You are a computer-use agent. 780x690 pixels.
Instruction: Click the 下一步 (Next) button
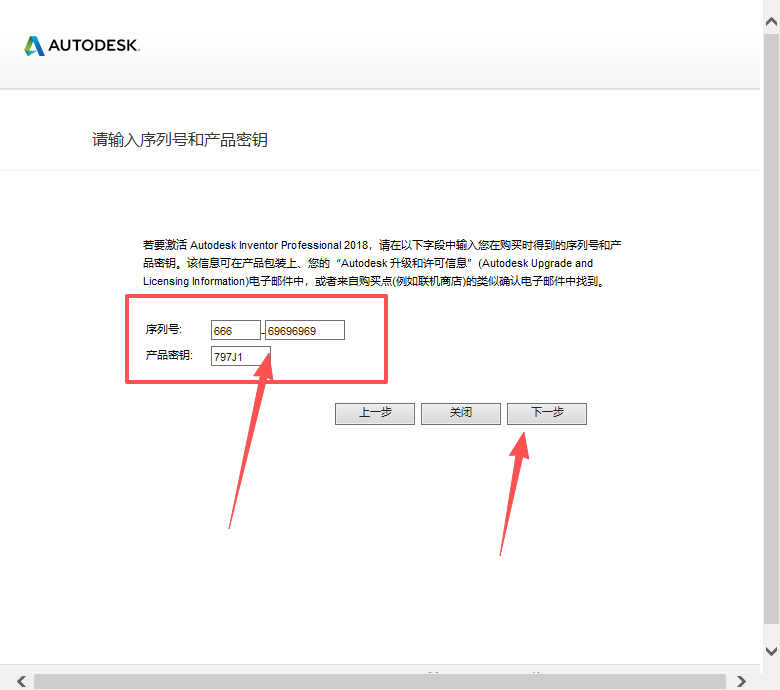point(547,413)
